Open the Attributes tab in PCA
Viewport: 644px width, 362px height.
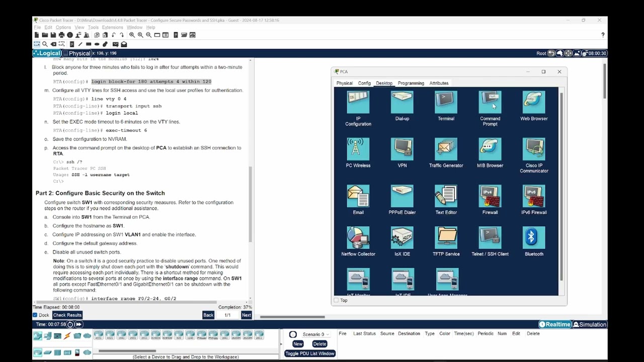439,83
